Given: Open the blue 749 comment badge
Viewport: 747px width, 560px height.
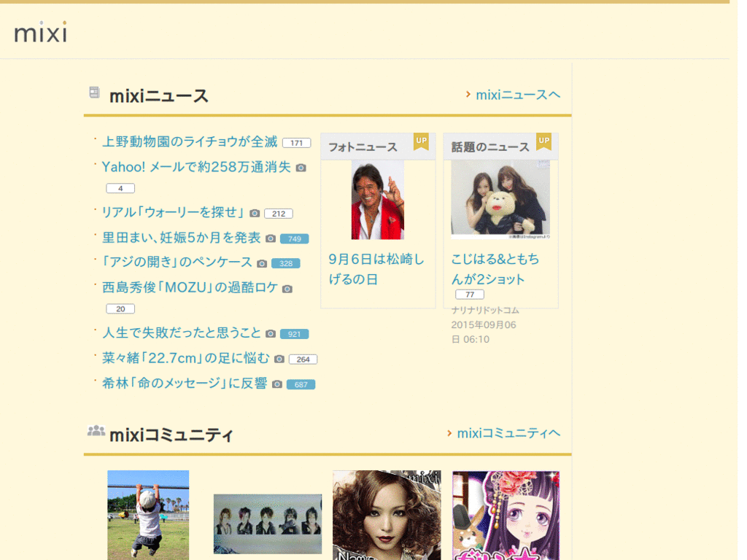Looking at the screenshot, I should click(x=295, y=238).
